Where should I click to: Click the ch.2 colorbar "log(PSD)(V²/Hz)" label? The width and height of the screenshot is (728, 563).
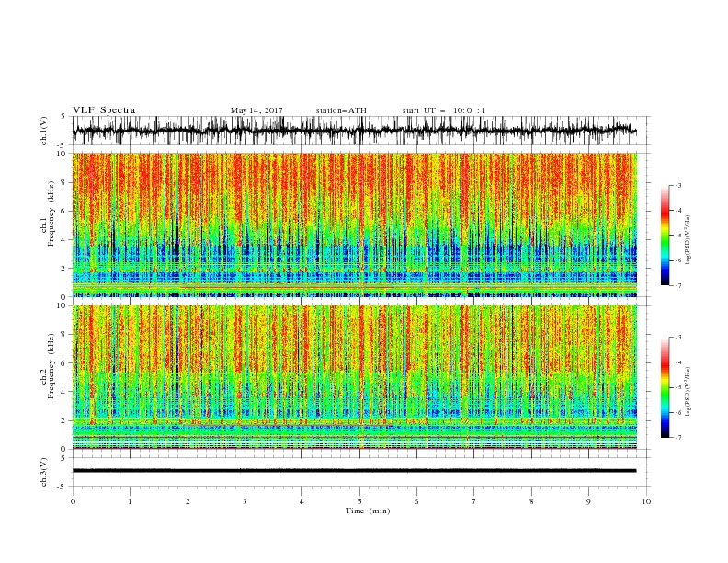(688, 391)
